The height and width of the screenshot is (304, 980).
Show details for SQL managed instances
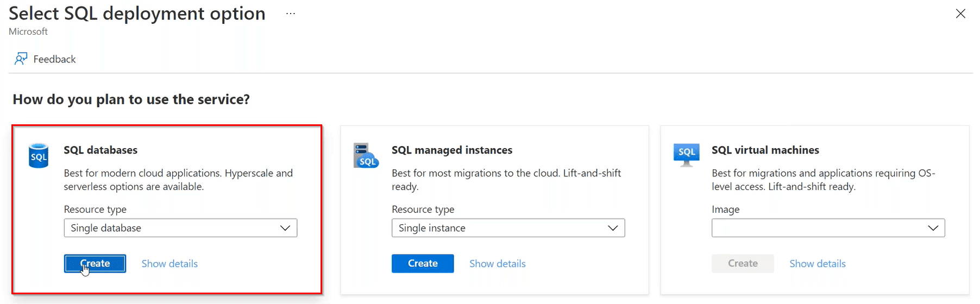point(497,264)
